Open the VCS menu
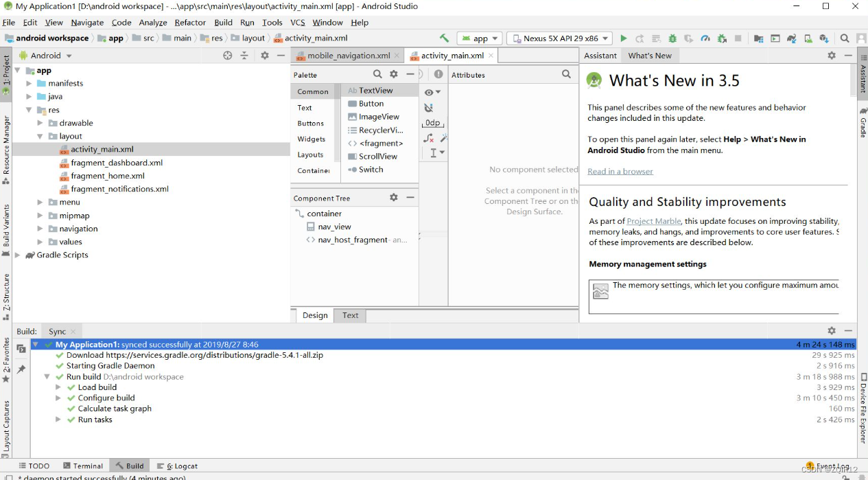 pyautogui.click(x=297, y=23)
